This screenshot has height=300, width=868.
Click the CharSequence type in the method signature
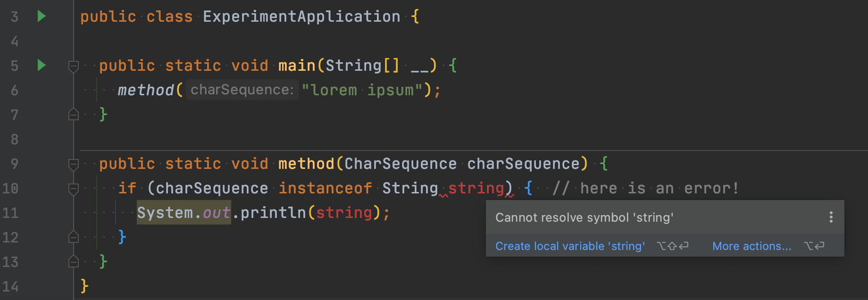(400, 164)
